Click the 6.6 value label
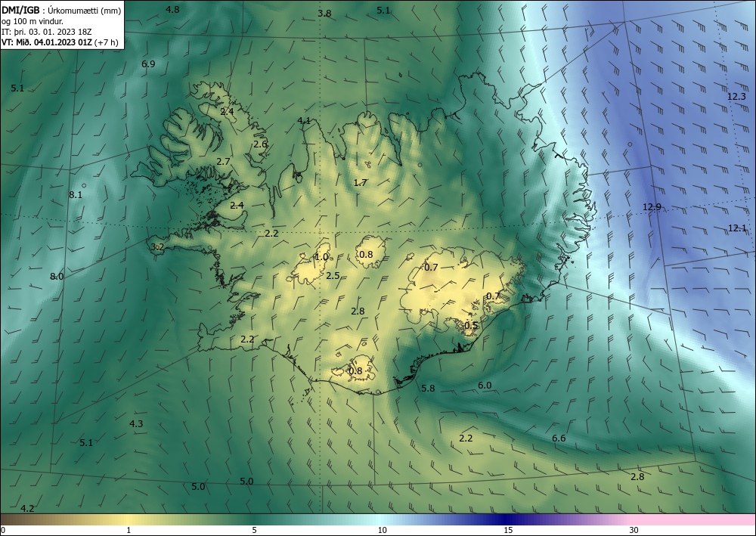The width and height of the screenshot is (756, 536). (559, 438)
